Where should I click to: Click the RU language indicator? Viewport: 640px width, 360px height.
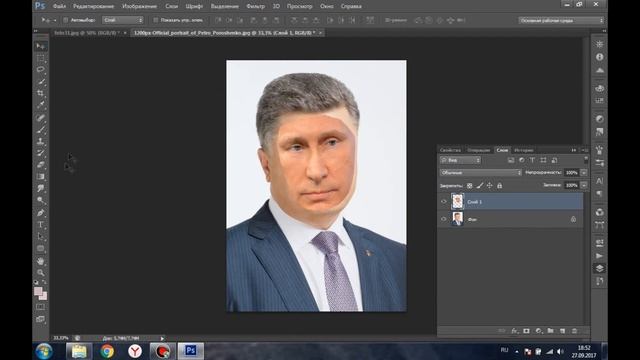click(504, 350)
